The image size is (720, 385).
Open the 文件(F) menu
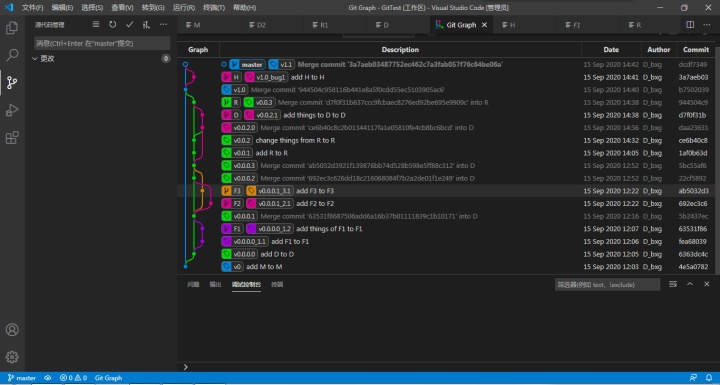click(x=33, y=8)
